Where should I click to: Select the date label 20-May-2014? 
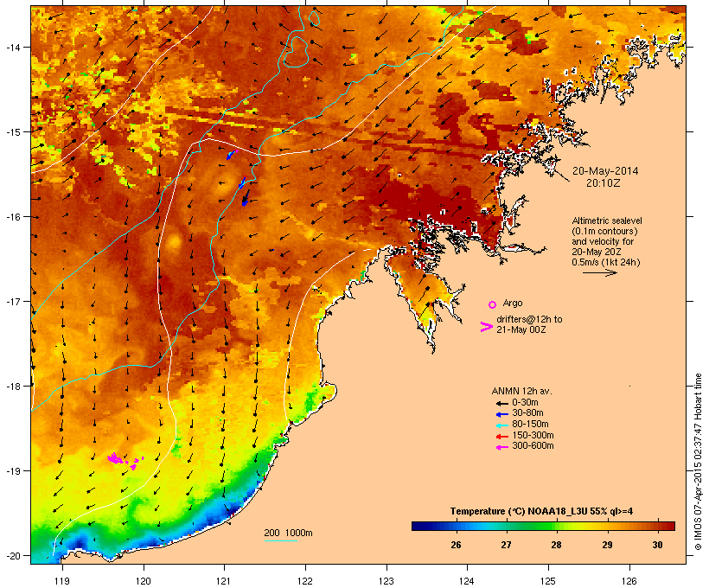pos(605,171)
